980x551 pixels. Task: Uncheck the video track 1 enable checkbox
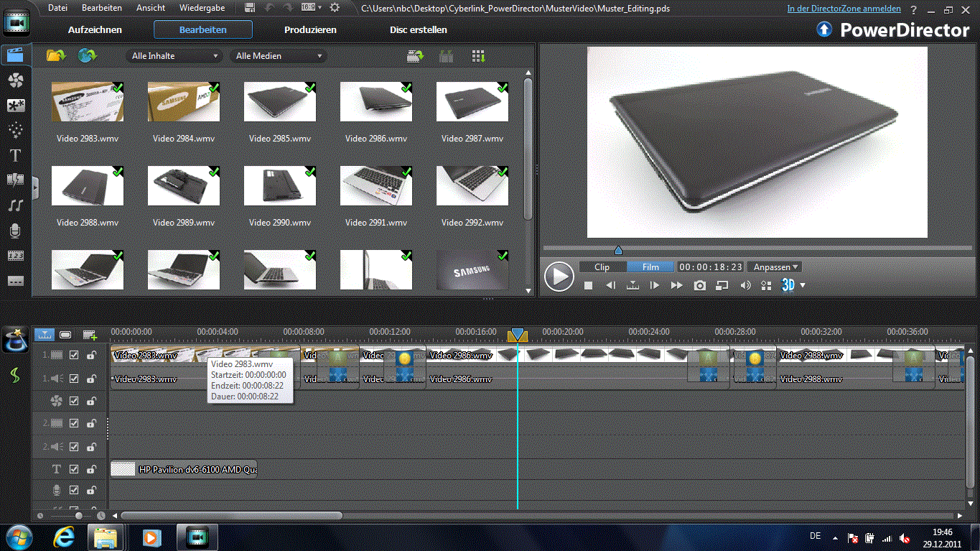(x=74, y=355)
